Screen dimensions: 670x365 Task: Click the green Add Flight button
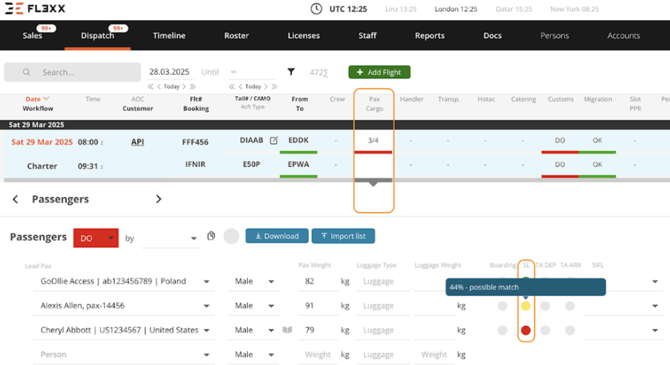pos(379,72)
